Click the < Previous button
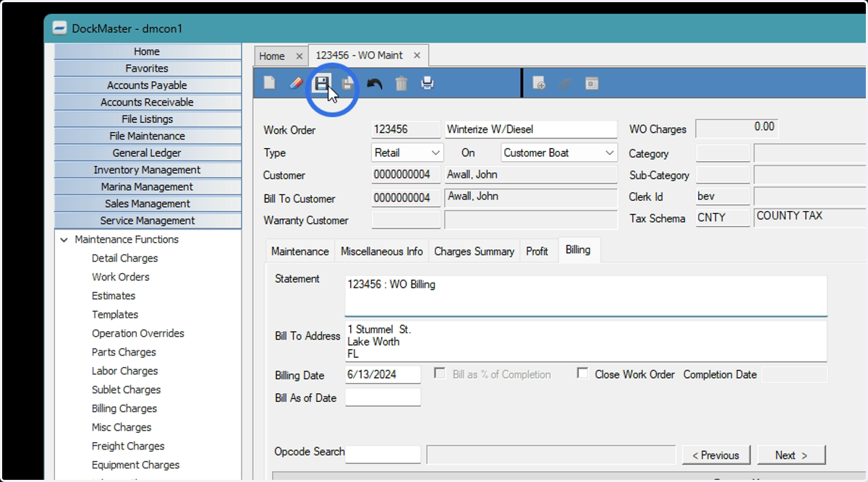 716,455
